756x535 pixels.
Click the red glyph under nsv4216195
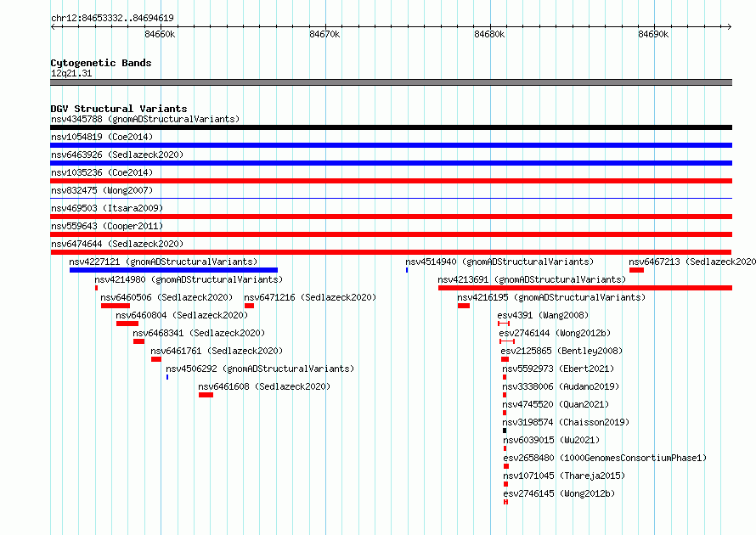(464, 306)
